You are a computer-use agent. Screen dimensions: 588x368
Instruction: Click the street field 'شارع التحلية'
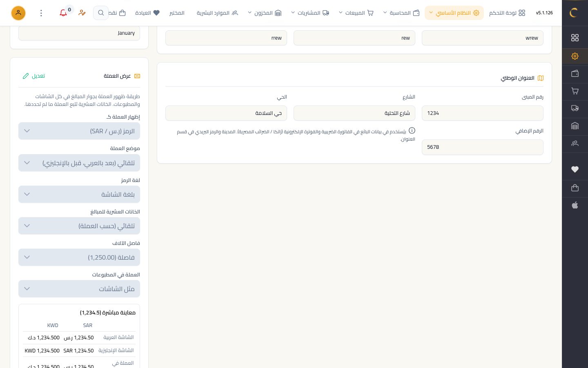[354, 113]
